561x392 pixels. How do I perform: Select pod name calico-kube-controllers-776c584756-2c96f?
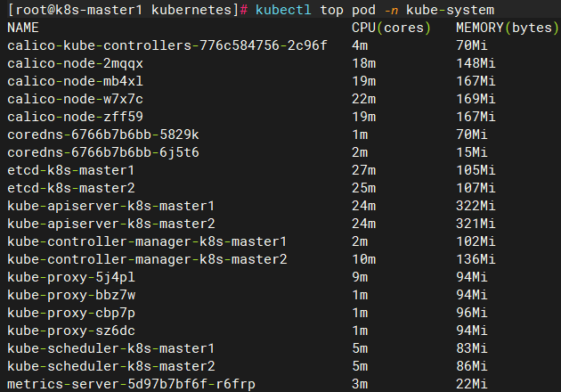(167, 45)
